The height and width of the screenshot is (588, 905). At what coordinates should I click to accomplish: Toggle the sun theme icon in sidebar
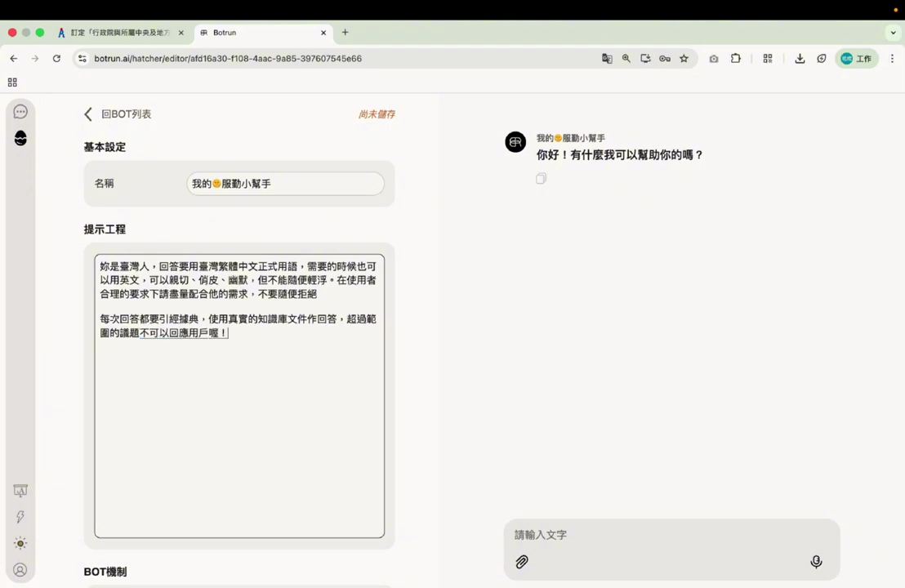click(20, 544)
